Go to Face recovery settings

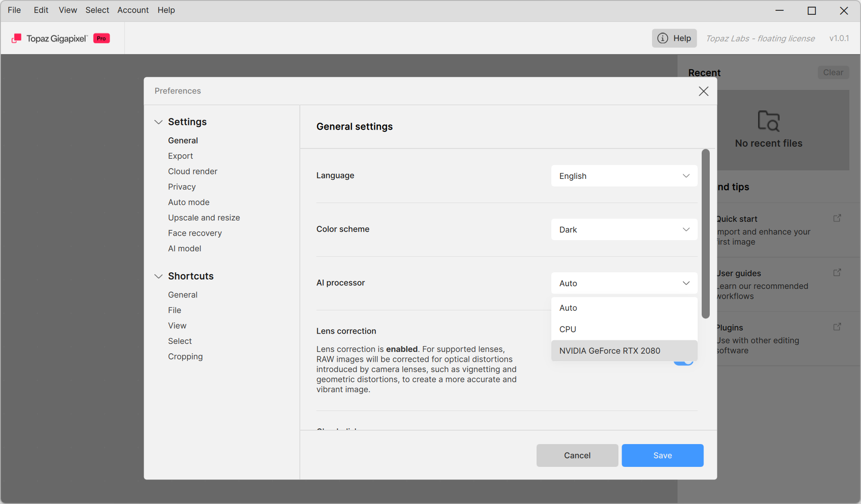pos(195,233)
